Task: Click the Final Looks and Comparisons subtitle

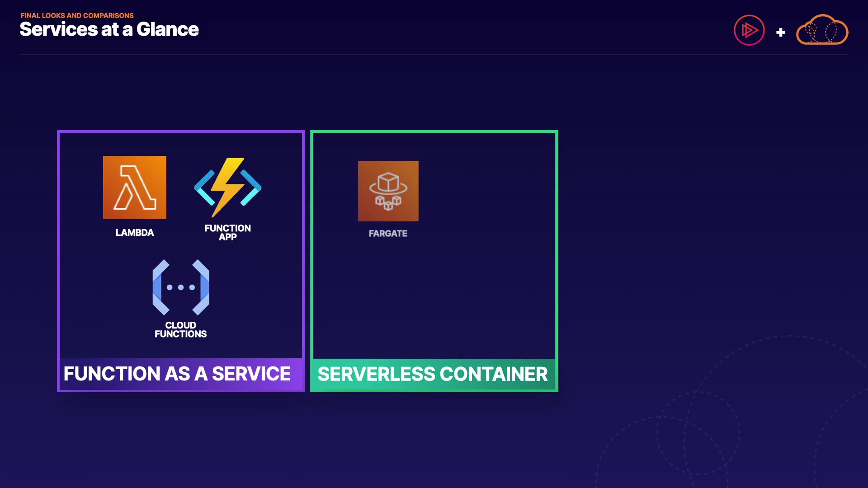Action: coord(77,15)
